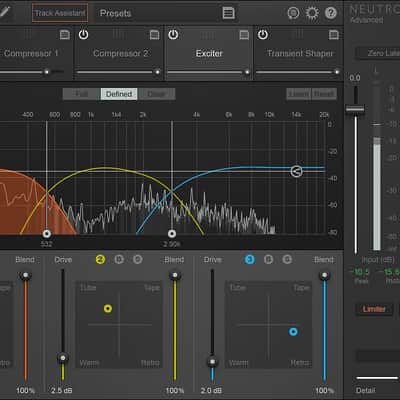Click the 532 crossover frequency handle
400x400 pixels.
click(47, 233)
